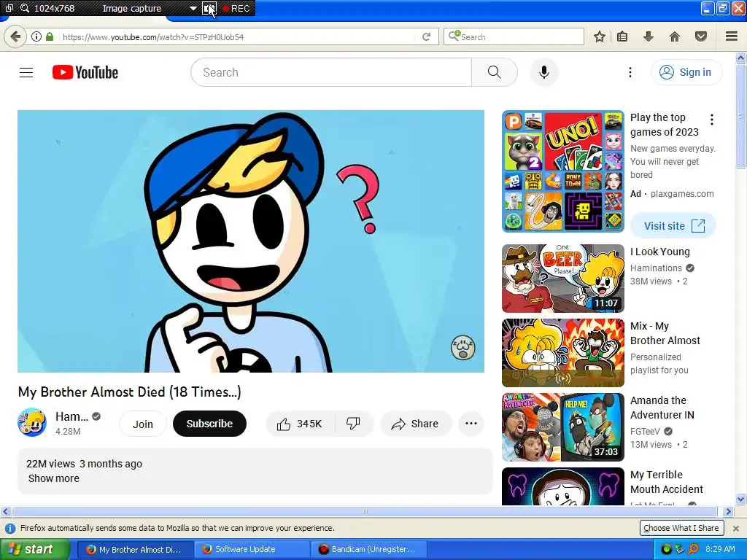Click the system tray clock 8:29 AM
747x560 pixels.
(720, 550)
